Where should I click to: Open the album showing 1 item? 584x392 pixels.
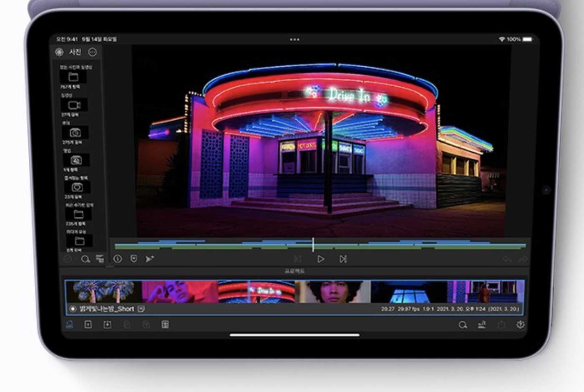click(x=76, y=160)
